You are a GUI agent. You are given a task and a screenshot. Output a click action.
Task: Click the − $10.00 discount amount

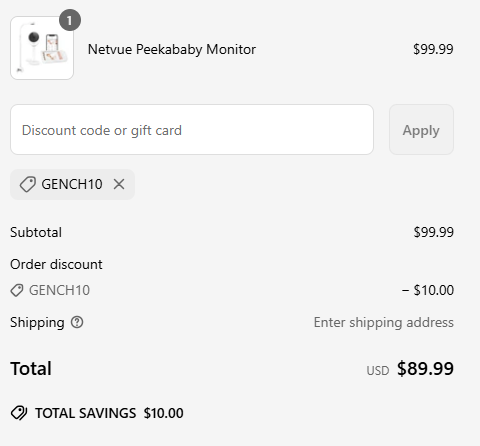point(428,290)
